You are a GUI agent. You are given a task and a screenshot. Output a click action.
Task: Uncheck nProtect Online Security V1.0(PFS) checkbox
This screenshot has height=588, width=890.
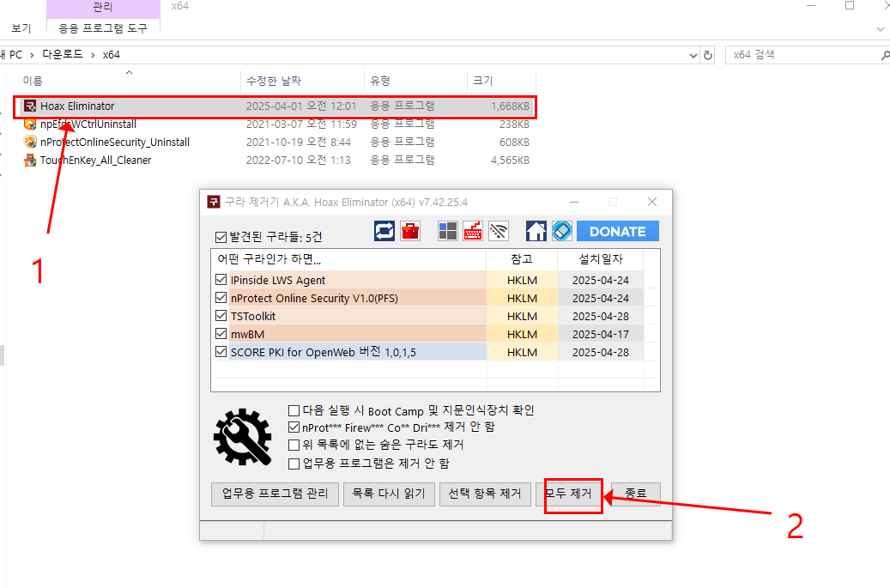[x=221, y=298]
